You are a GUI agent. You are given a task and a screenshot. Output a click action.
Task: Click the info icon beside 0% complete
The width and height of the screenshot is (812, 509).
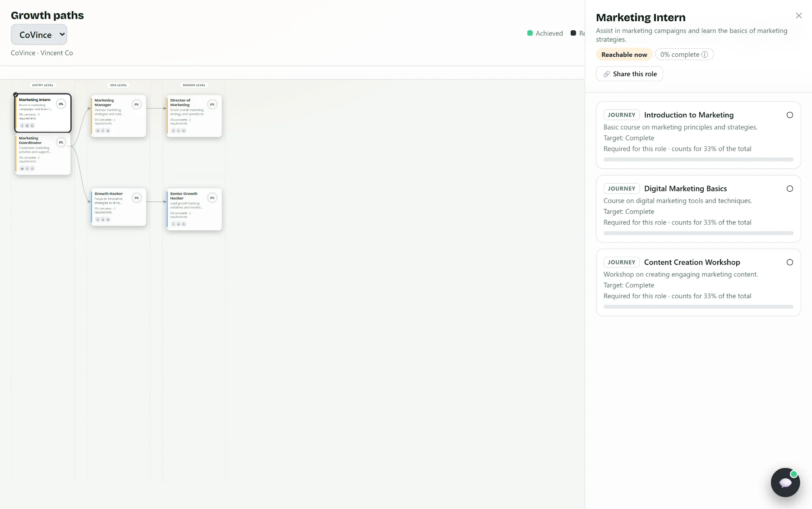[x=705, y=55]
